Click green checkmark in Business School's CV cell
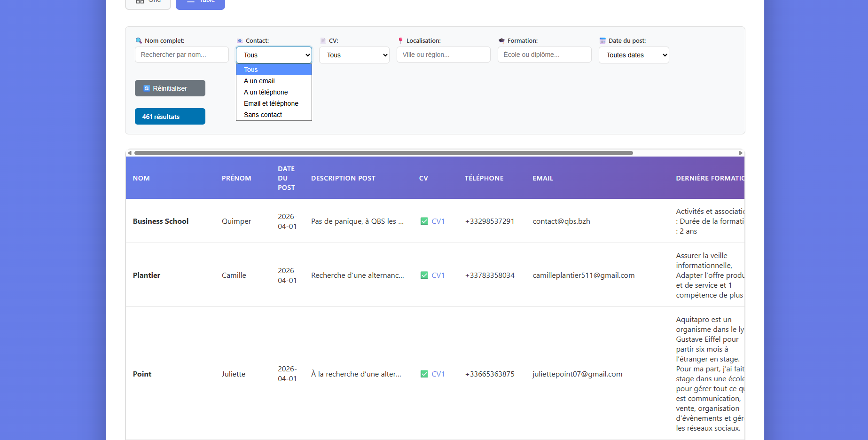The image size is (868, 440). (x=424, y=221)
